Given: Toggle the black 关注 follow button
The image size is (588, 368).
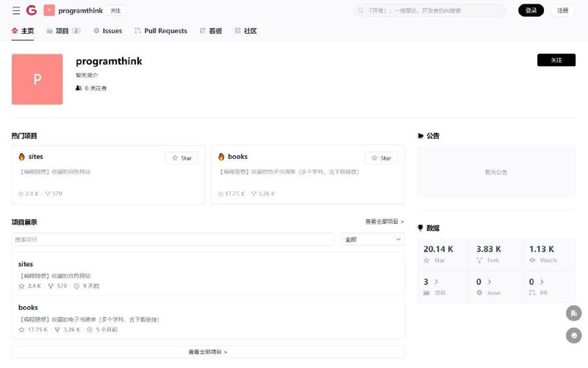Looking at the screenshot, I should click(x=556, y=60).
